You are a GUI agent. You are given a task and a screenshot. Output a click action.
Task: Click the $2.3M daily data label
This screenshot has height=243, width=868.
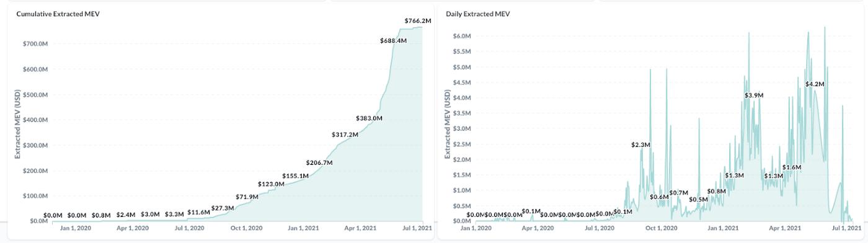click(x=640, y=144)
